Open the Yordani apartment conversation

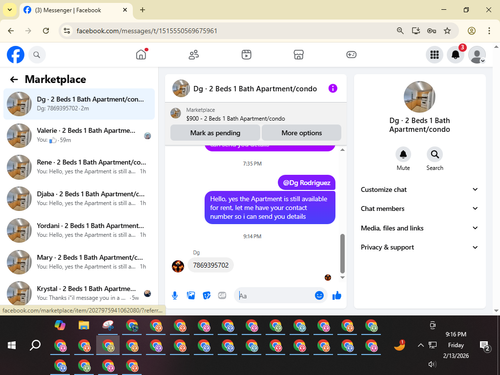click(x=79, y=230)
